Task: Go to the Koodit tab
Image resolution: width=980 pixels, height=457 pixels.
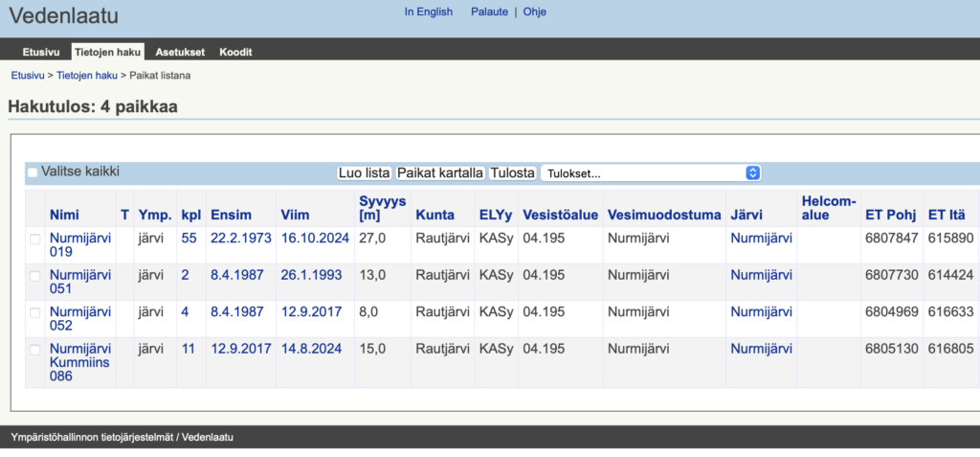Action: (x=235, y=52)
